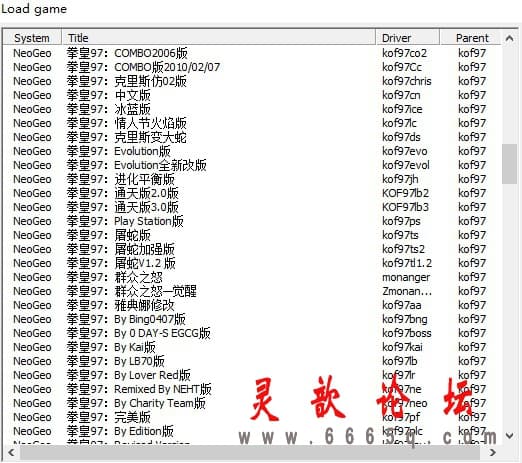
Task: Select the 拳皇97: Evolution版 row
Action: (x=252, y=151)
